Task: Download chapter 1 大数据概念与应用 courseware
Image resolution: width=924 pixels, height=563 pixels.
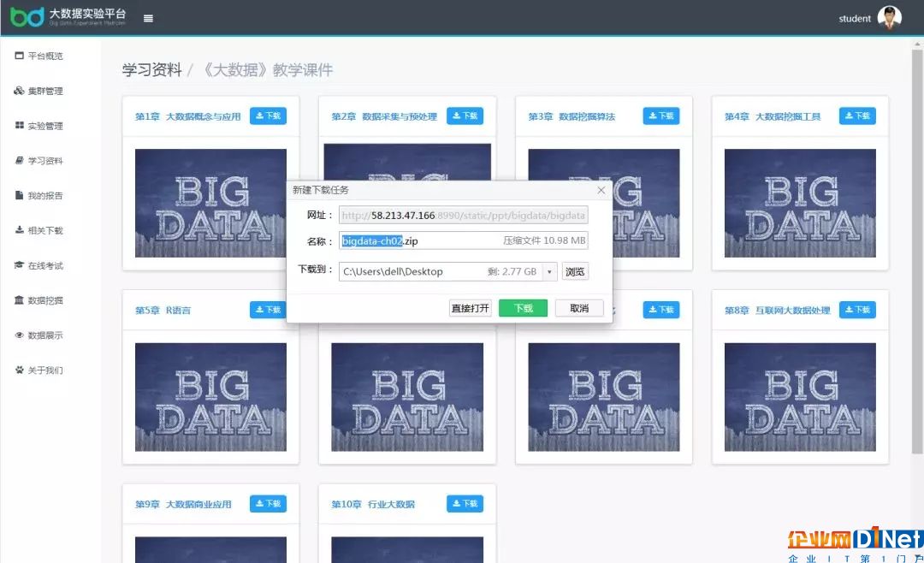Action: pyautogui.click(x=268, y=116)
